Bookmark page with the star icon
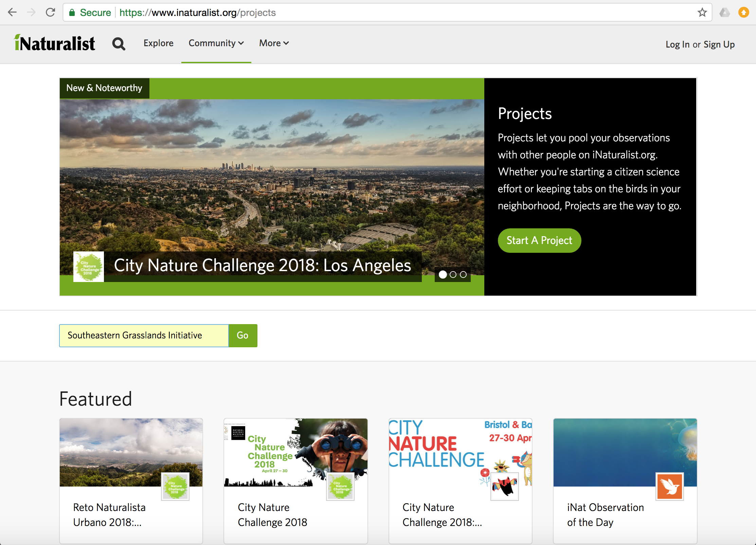Viewport: 756px width, 545px height. coord(702,13)
